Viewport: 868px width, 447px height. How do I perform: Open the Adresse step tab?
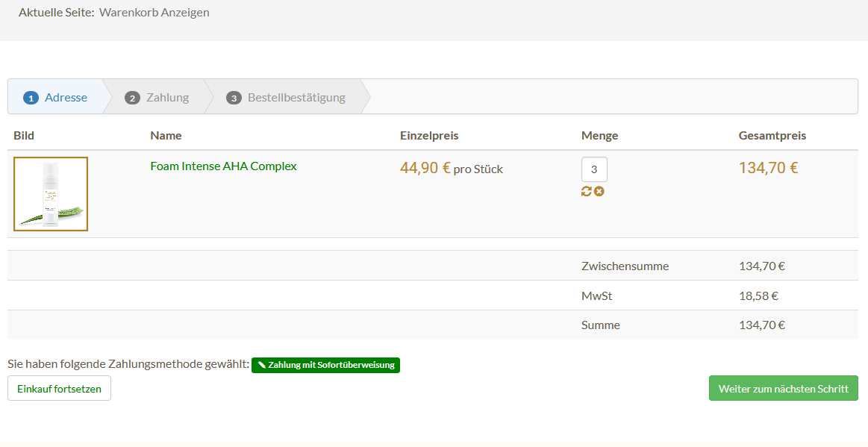coord(66,98)
